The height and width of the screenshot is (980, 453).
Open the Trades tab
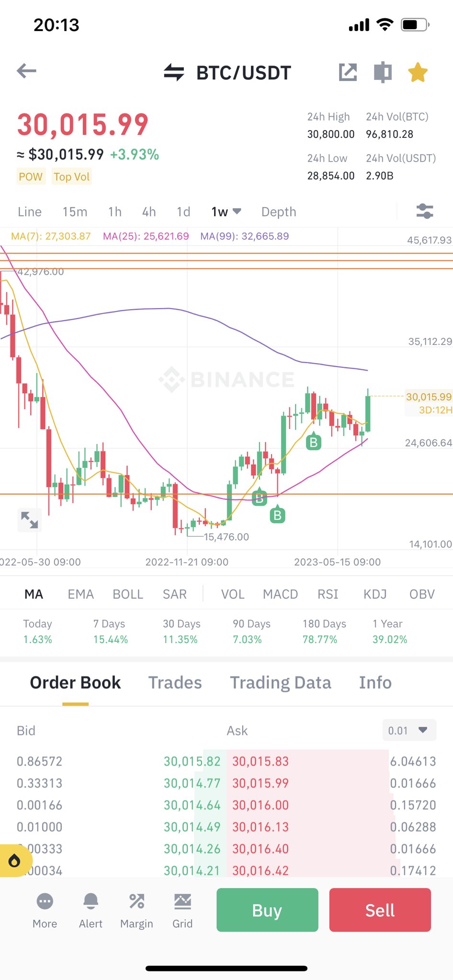[x=175, y=682]
